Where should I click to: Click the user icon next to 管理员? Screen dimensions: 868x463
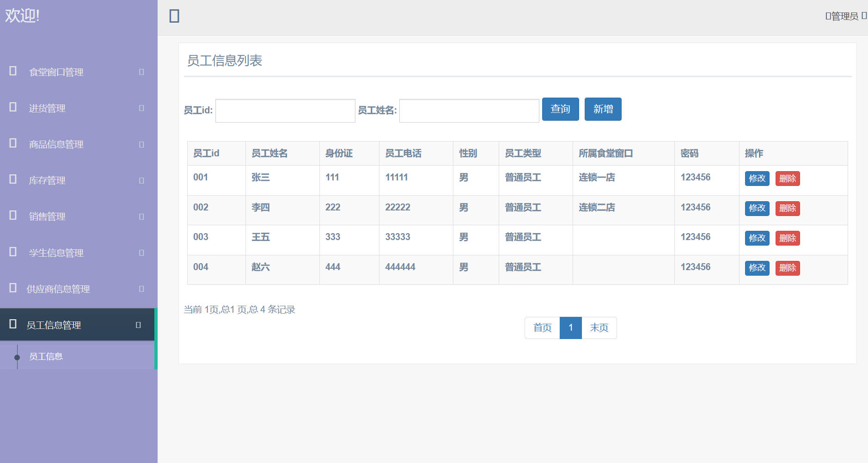coord(827,16)
